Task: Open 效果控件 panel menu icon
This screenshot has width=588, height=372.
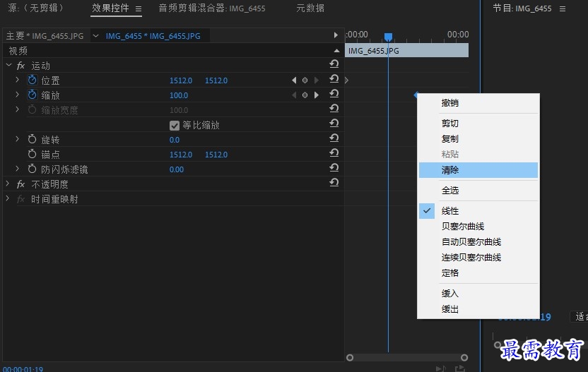Action: (x=139, y=8)
